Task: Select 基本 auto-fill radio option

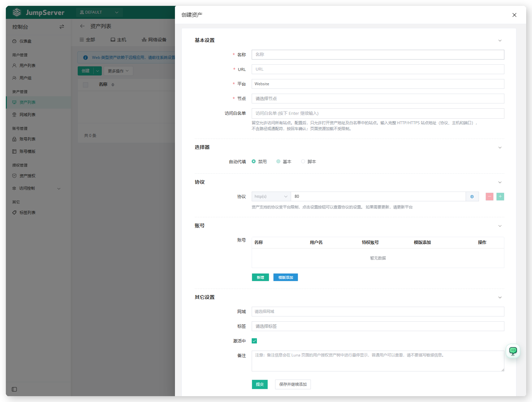Action: (x=278, y=161)
